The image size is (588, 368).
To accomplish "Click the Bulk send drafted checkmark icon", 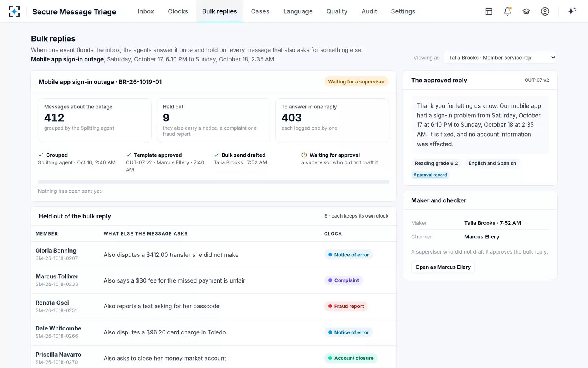I will coord(216,155).
